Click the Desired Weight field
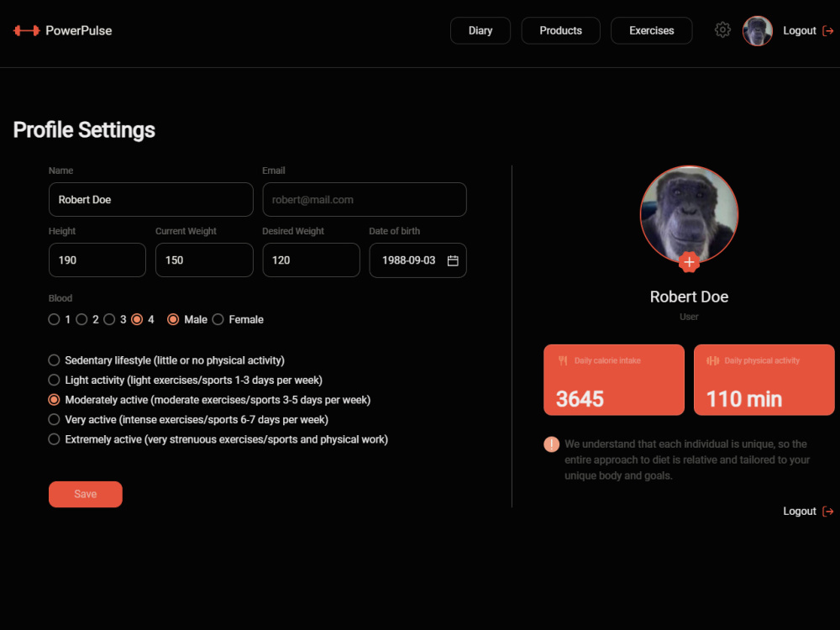Image resolution: width=840 pixels, height=630 pixels. pyautogui.click(x=312, y=260)
